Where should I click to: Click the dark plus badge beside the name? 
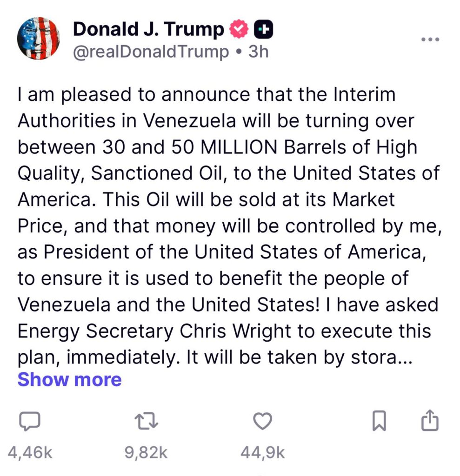pos(263,30)
